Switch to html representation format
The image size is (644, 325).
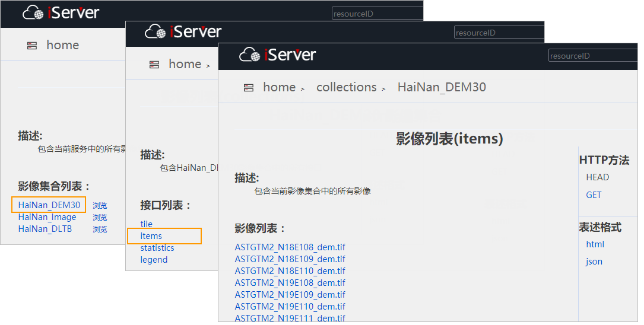tap(595, 244)
